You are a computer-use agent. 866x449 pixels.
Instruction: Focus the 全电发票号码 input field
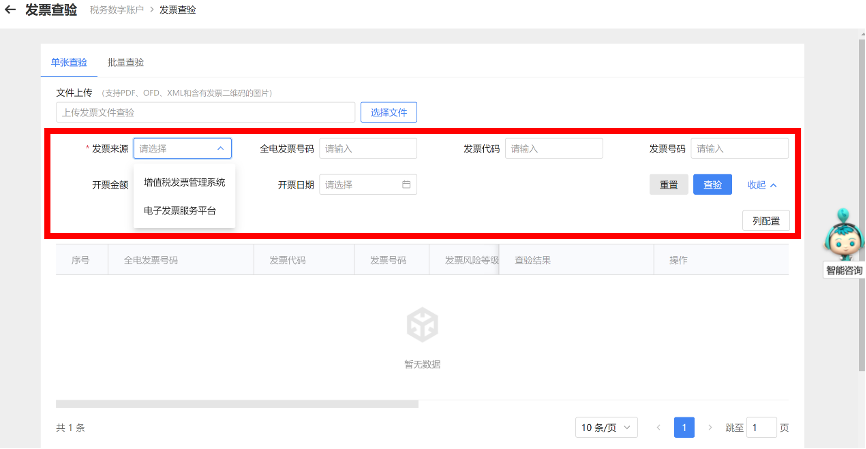coord(367,149)
